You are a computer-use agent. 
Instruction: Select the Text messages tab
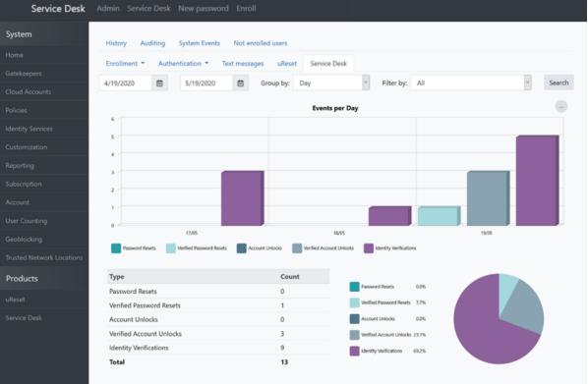[x=243, y=63]
